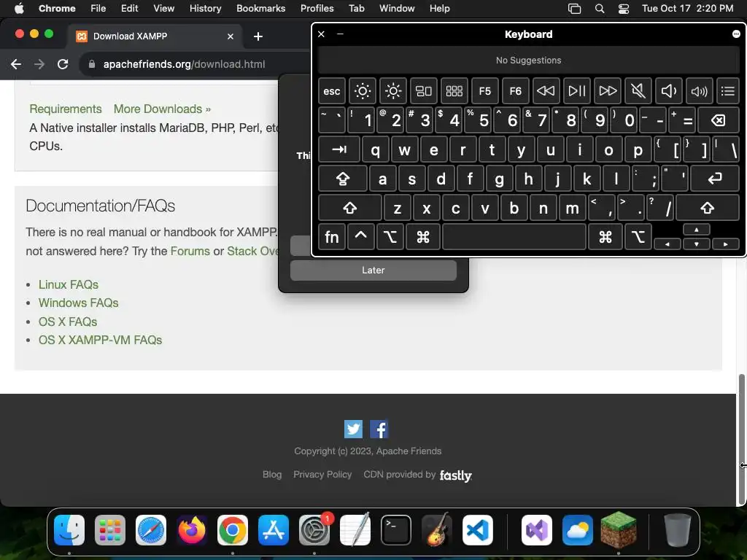The image size is (747, 560).
Task: Open the Forums link
Action: [x=190, y=251]
